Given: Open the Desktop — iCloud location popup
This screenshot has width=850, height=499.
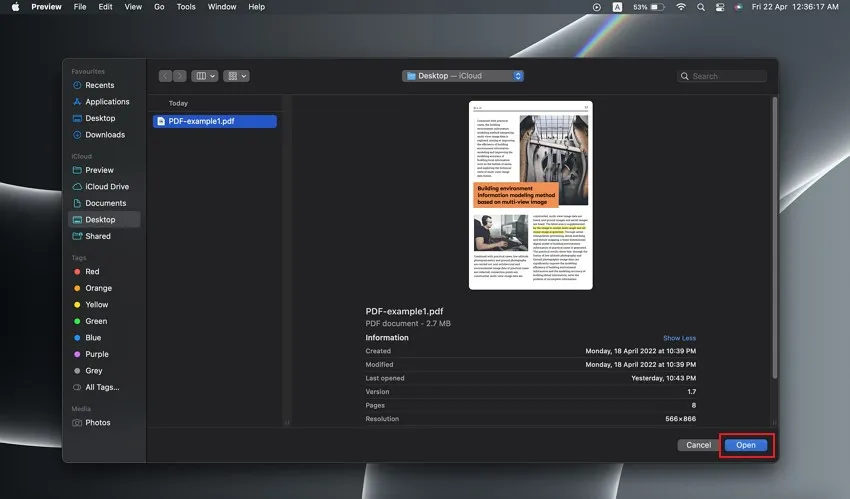Looking at the screenshot, I should tap(463, 76).
